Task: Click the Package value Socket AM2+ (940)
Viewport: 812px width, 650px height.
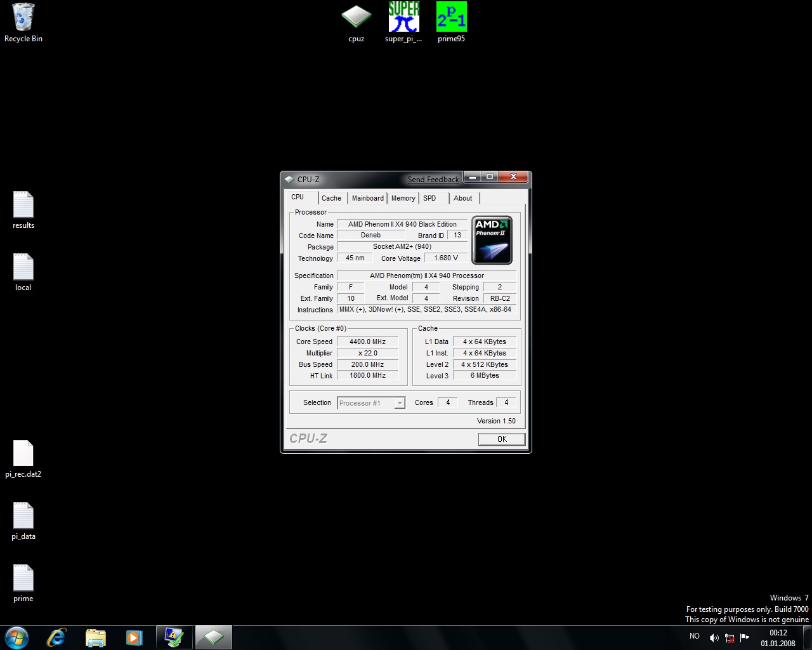Action: pyautogui.click(x=402, y=246)
